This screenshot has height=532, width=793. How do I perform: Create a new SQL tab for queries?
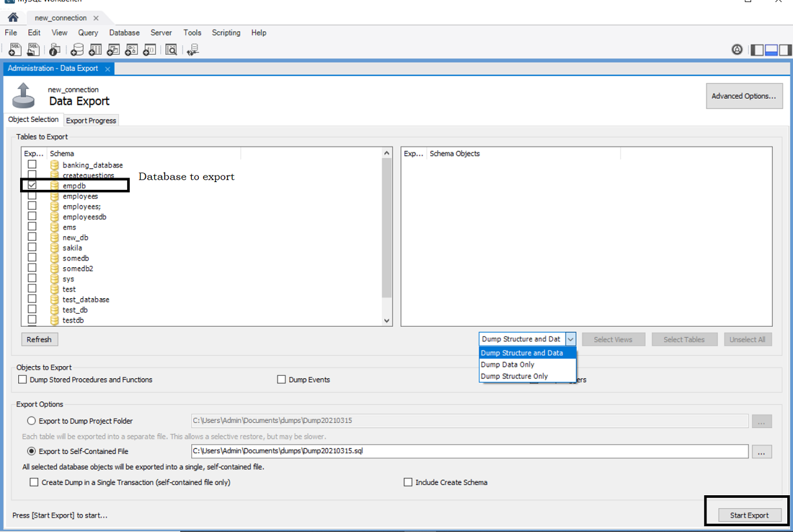tap(15, 49)
